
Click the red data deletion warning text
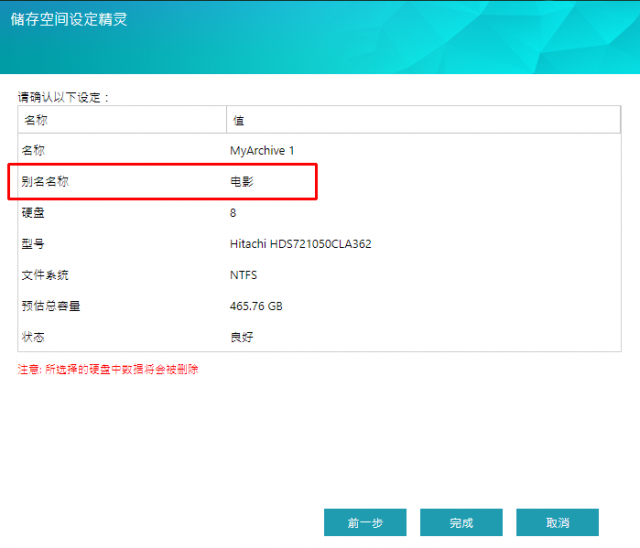point(108,369)
